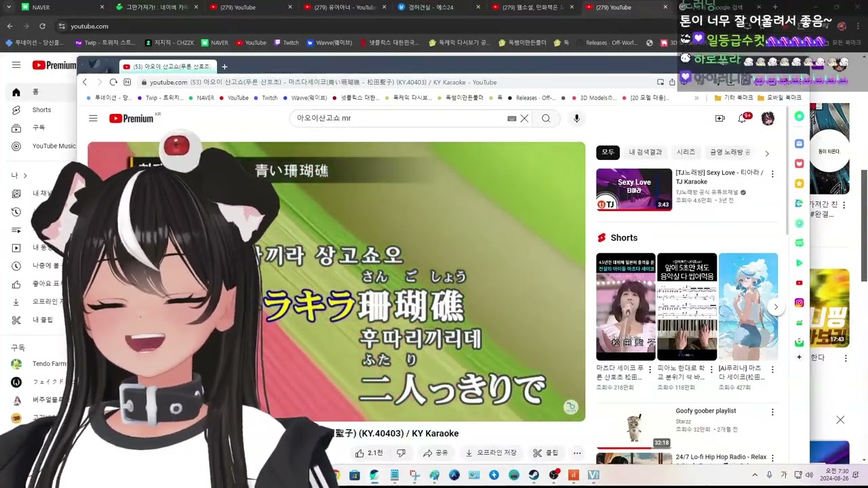Start voice search with the microphone icon
This screenshot has height=488, width=868.
[576, 119]
